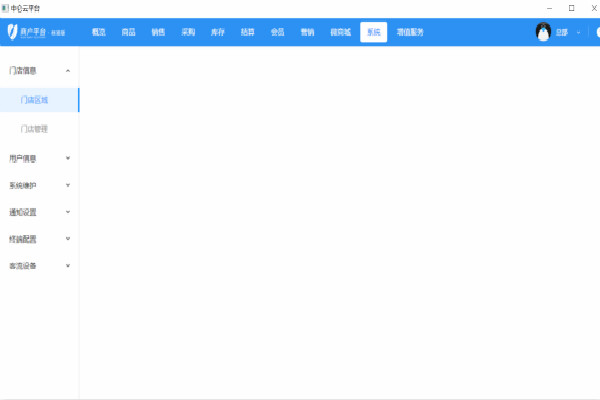600x400 pixels.
Task: Click the penguin user avatar
Action: click(x=543, y=32)
